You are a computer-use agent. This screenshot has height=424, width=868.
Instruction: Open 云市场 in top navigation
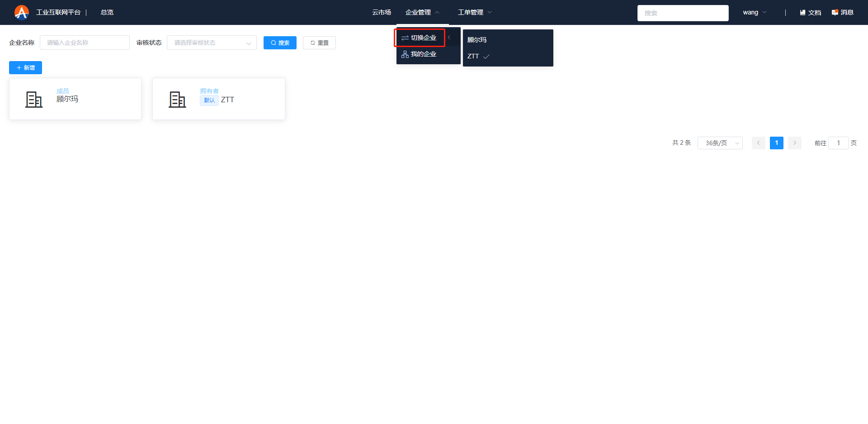click(381, 12)
